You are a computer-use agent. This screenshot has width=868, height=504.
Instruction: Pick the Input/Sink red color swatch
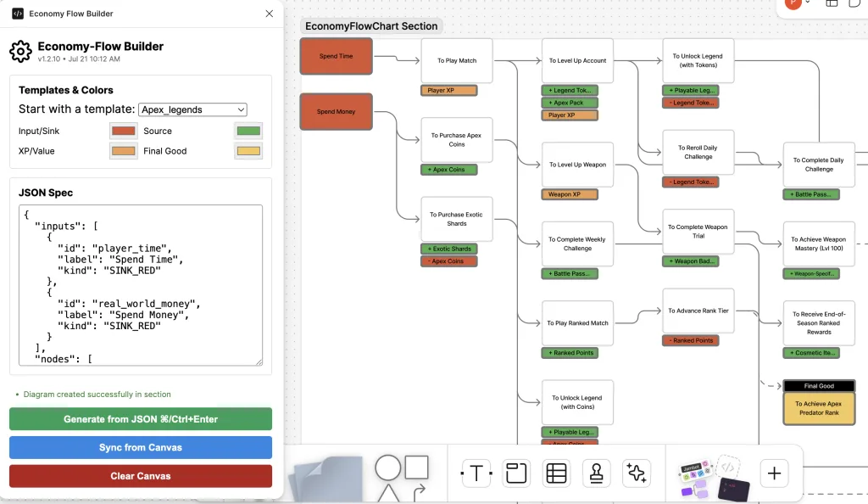pos(123,131)
